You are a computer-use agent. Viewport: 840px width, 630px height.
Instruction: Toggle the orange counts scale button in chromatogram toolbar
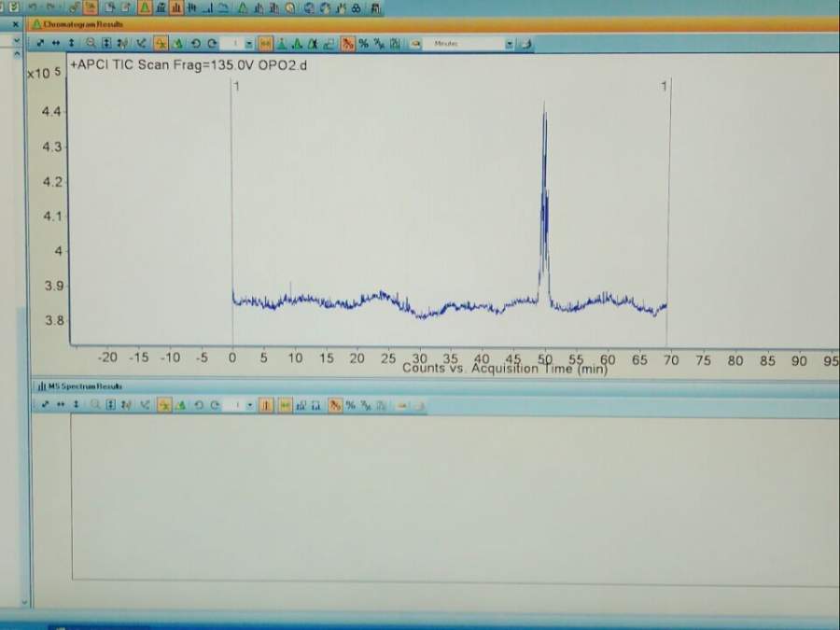[x=348, y=43]
